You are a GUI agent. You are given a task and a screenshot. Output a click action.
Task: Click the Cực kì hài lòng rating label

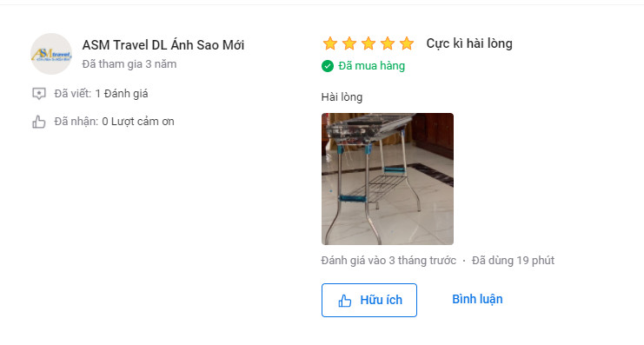(x=469, y=43)
